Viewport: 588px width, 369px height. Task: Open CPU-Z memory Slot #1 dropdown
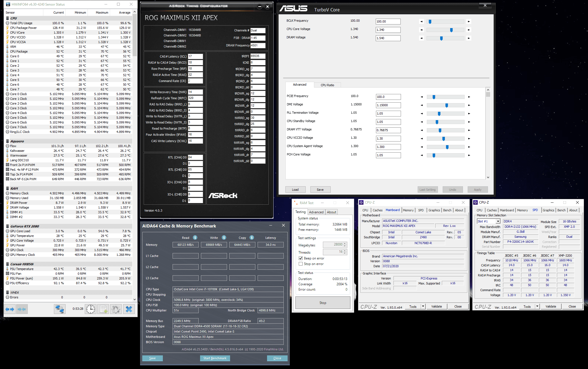coord(498,221)
